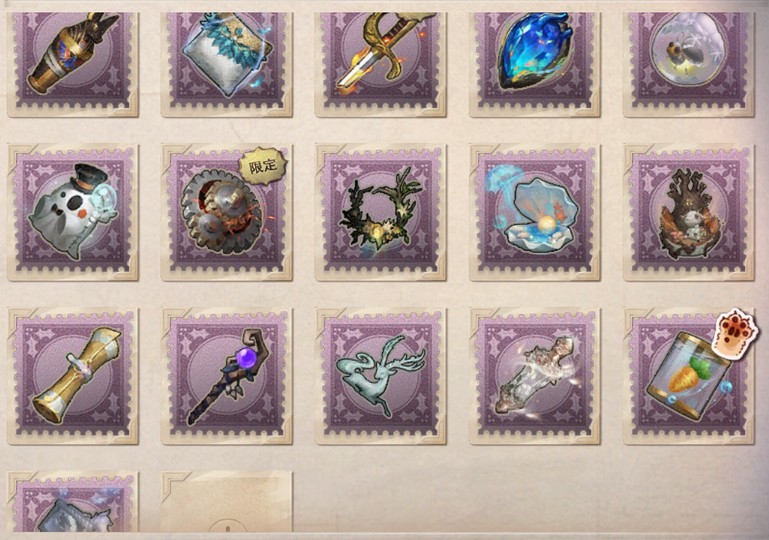Pick the carrot in glass jar accessory

[689, 376]
